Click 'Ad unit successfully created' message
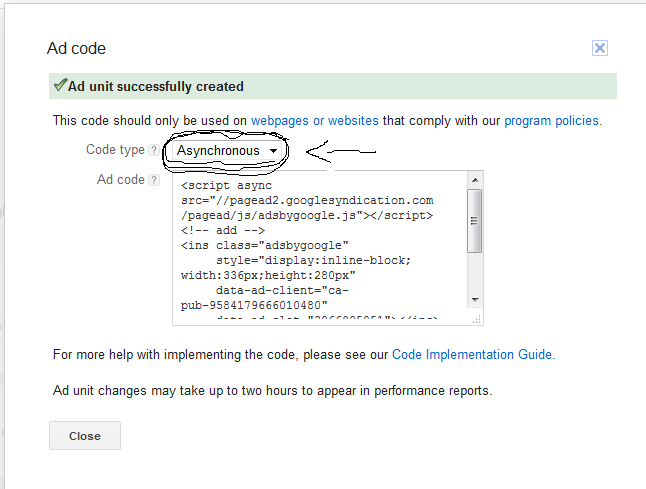646x489 pixels. coord(156,87)
